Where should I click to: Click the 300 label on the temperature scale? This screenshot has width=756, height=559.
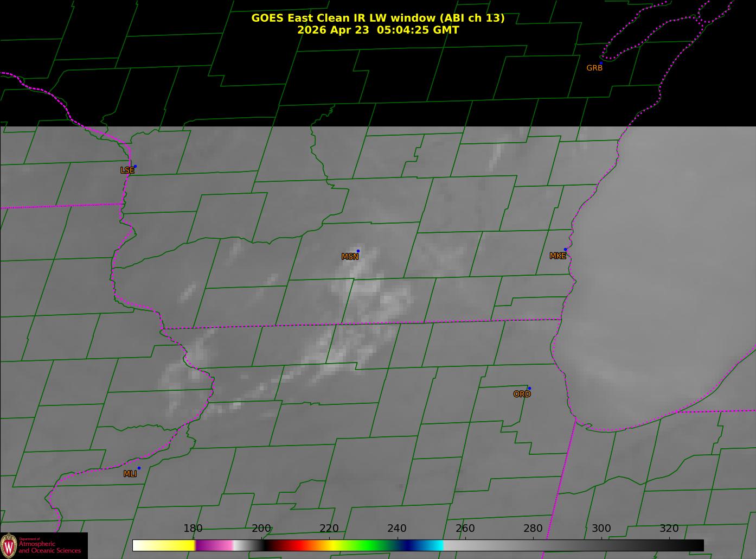[x=601, y=528]
